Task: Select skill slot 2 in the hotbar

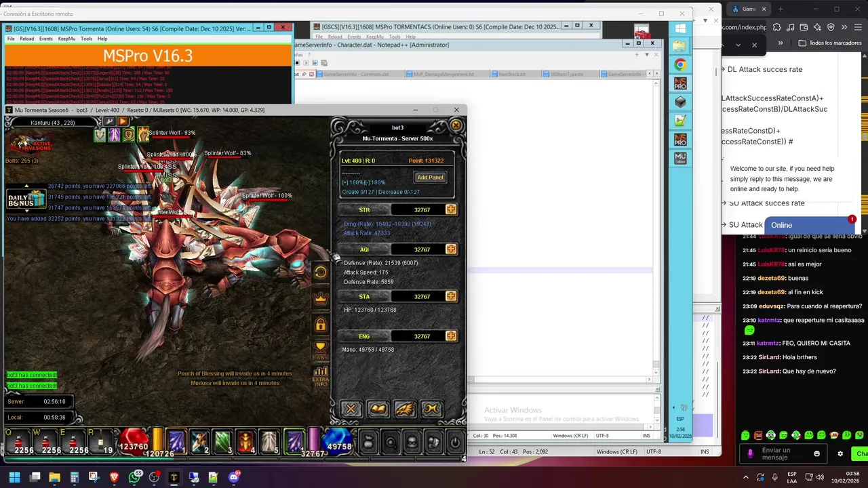Action: coord(199,441)
